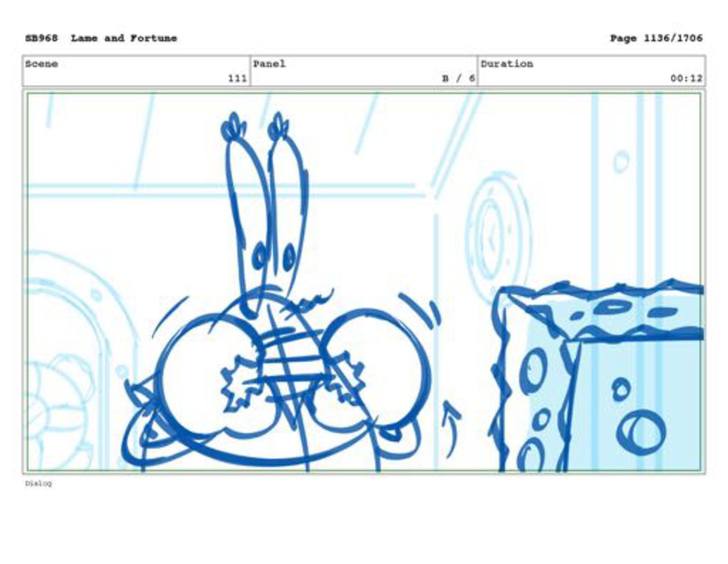
Task: Click the 'Duration' header label
Action: [507, 64]
